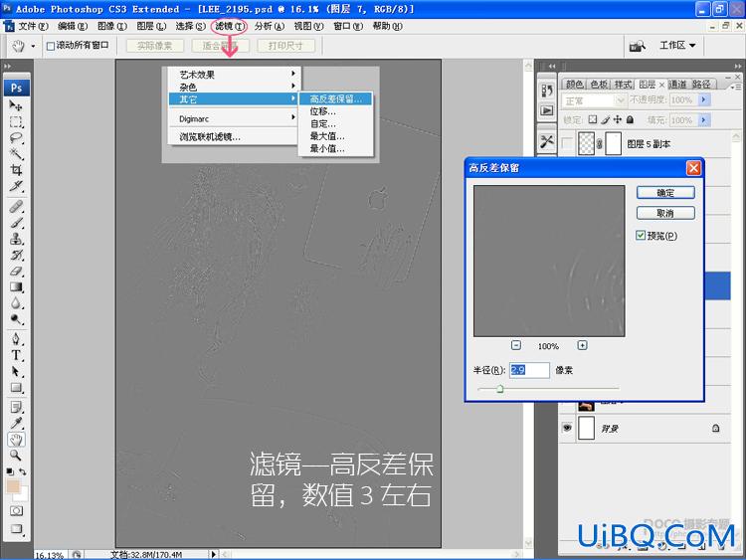Select the Gradient tool

pyautogui.click(x=16, y=286)
